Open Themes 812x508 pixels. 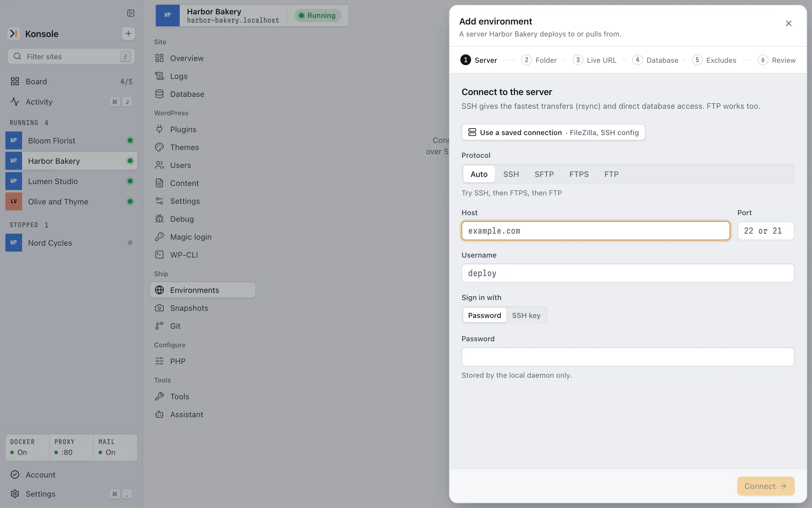pos(203,147)
